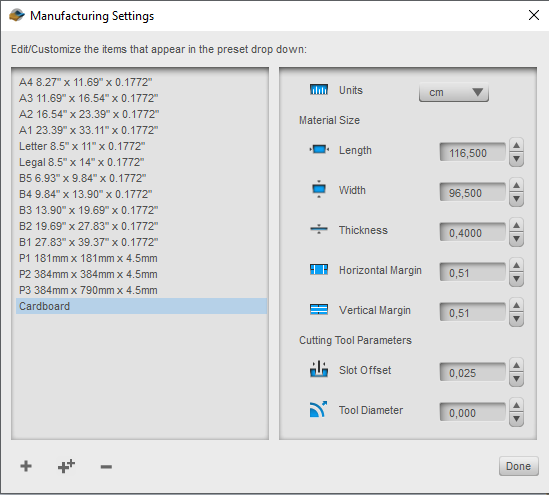Image resolution: width=549 pixels, height=495 pixels.
Task: Decrease Width with the down arrow
Action: point(516,199)
